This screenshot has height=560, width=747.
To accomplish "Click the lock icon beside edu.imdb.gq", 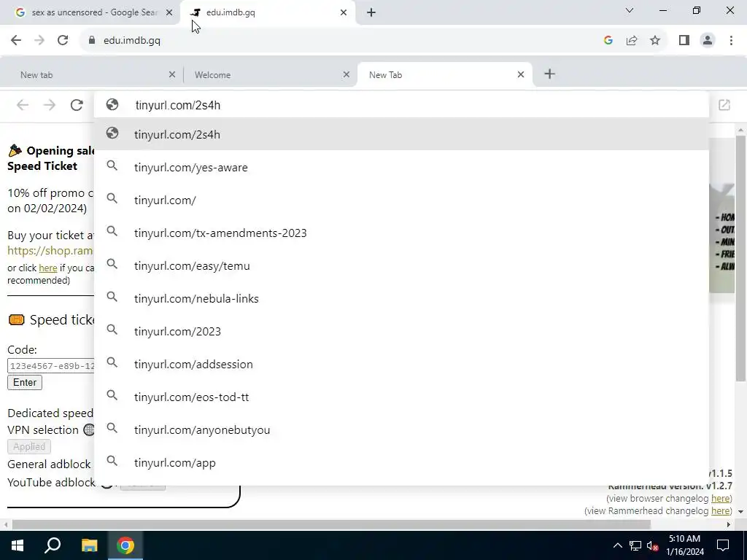I will (91, 41).
